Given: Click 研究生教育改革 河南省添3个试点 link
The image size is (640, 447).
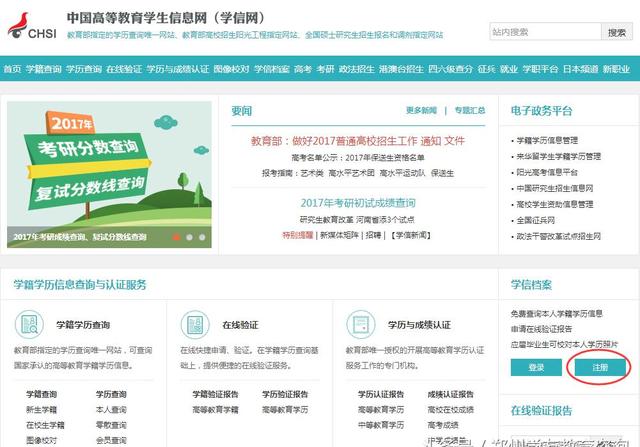Looking at the screenshot, I should (357, 220).
